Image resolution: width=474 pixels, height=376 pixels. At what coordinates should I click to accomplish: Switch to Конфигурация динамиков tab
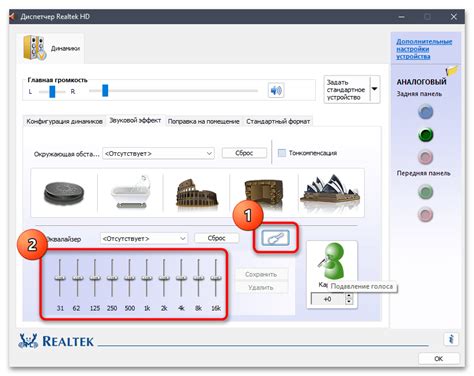pos(64,121)
